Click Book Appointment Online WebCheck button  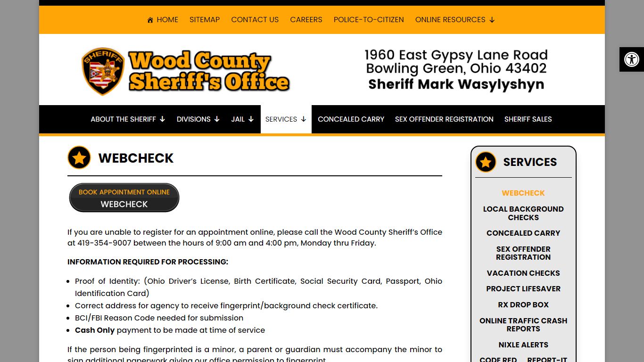pos(124,197)
